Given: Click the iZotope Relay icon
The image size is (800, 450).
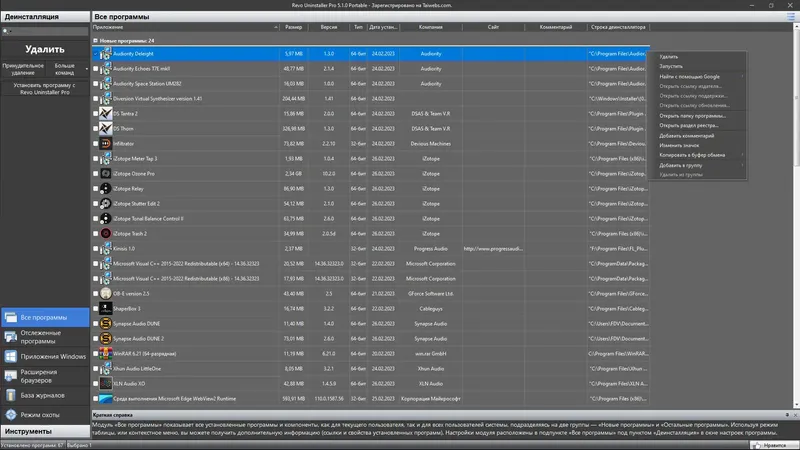Looking at the screenshot, I should pos(106,189).
